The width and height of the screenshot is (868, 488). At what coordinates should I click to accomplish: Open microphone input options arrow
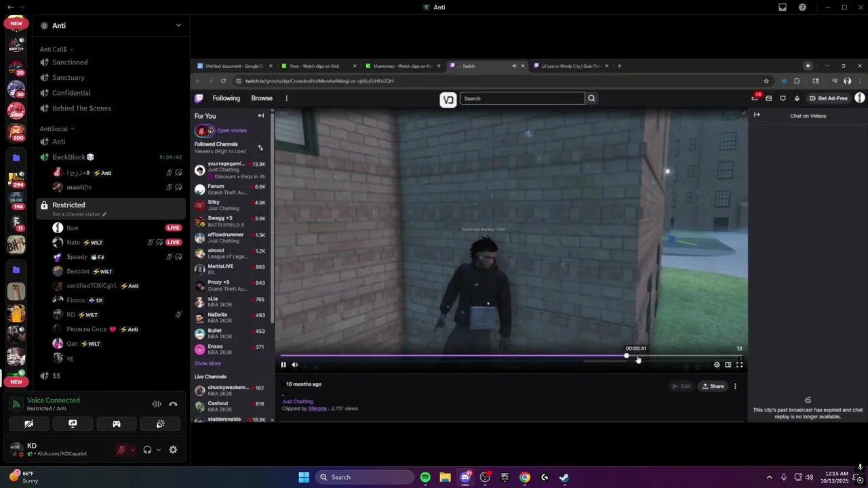[x=132, y=449]
